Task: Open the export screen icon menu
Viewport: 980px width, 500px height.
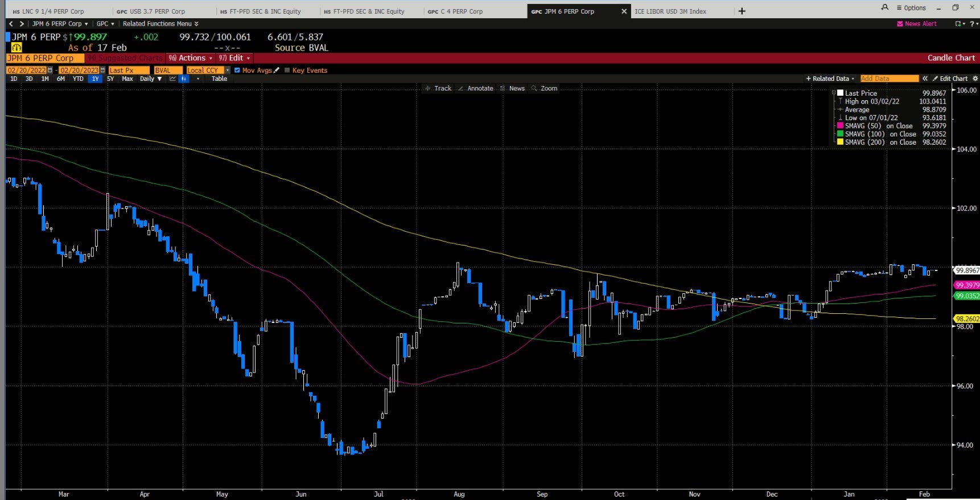Action: (960, 24)
